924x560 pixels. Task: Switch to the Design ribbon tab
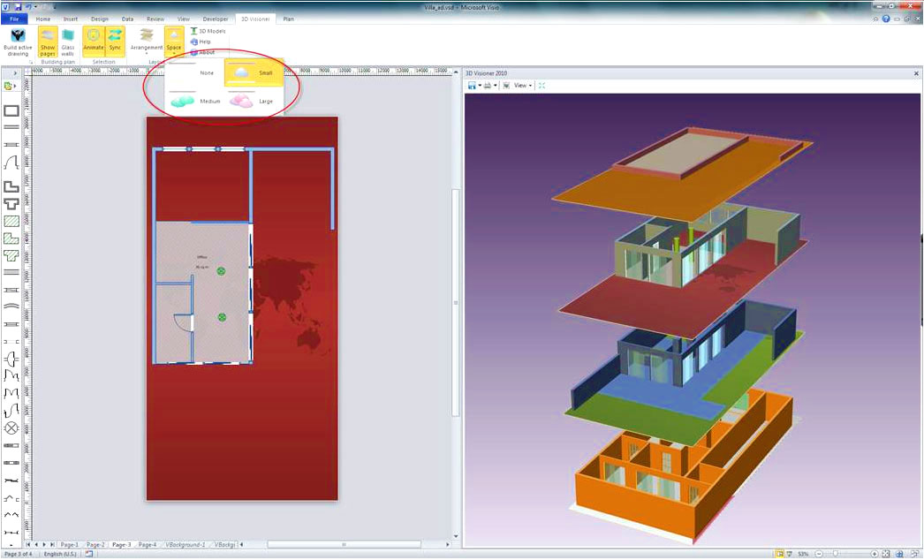click(100, 19)
